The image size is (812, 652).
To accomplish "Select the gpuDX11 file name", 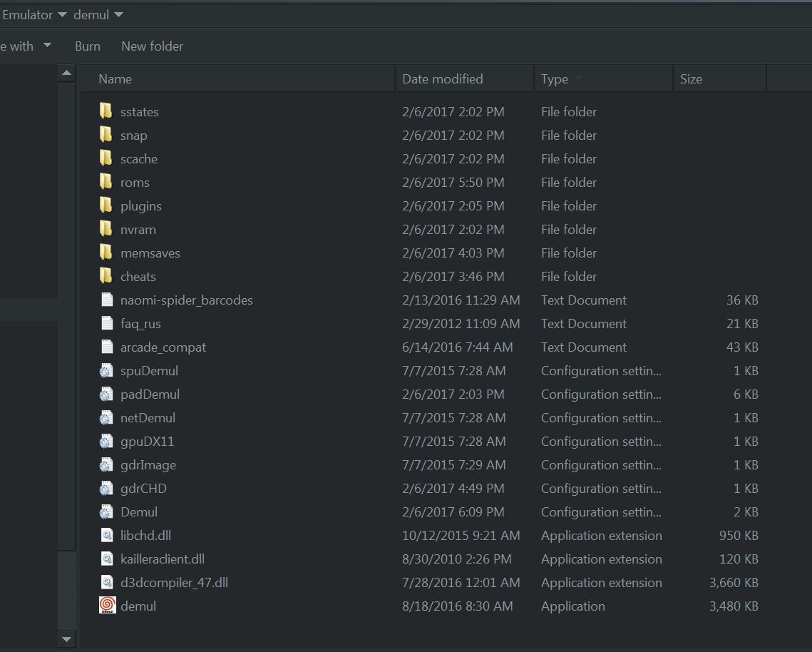I will coord(147,442).
